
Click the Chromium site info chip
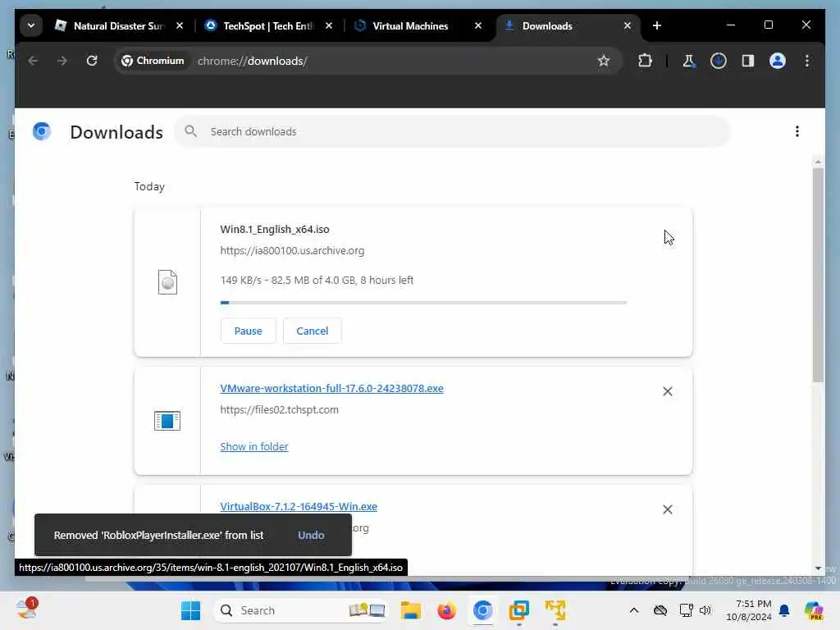coord(153,61)
